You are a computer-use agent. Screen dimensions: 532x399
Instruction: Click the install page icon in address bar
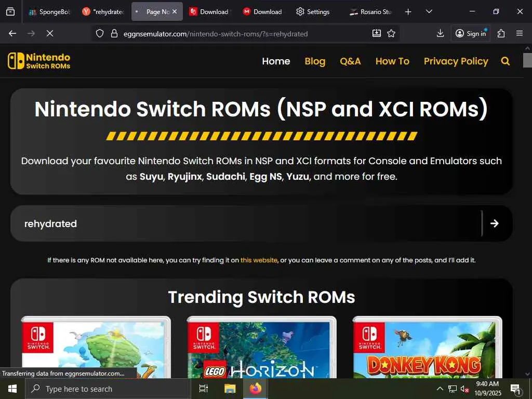click(x=377, y=33)
